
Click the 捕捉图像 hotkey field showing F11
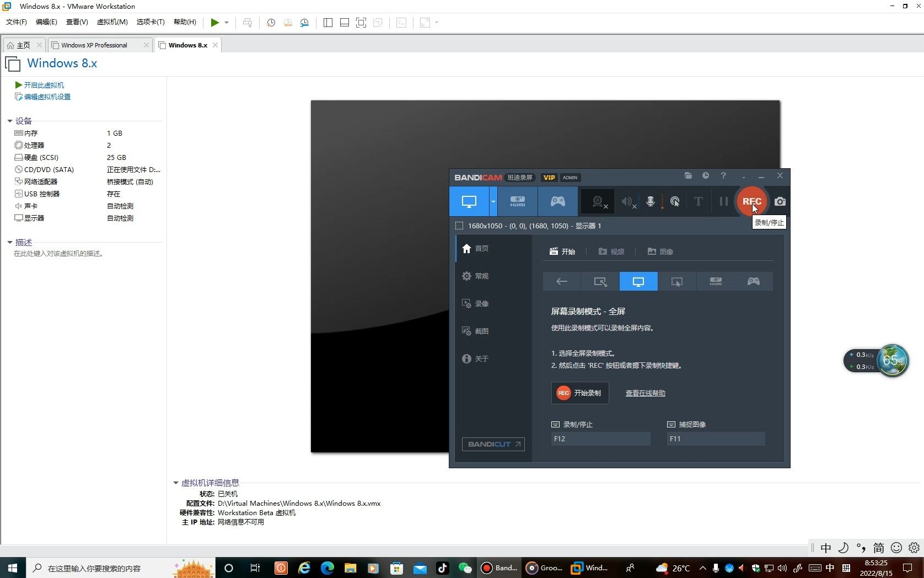(x=716, y=438)
